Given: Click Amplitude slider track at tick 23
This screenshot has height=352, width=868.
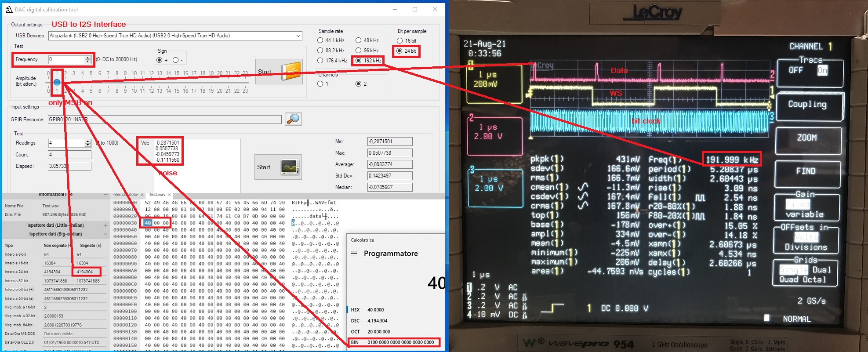Looking at the screenshot, I should pyautogui.click(x=245, y=82).
